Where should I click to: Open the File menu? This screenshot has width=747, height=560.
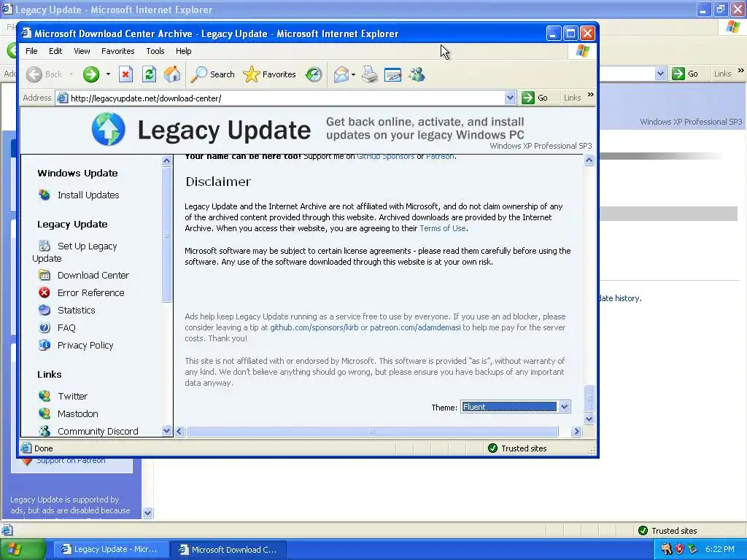pos(31,51)
